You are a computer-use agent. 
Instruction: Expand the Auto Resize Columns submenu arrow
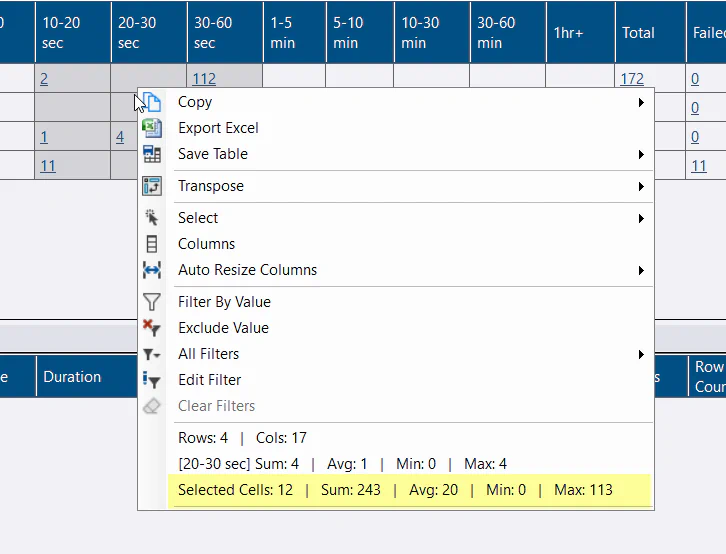(641, 270)
